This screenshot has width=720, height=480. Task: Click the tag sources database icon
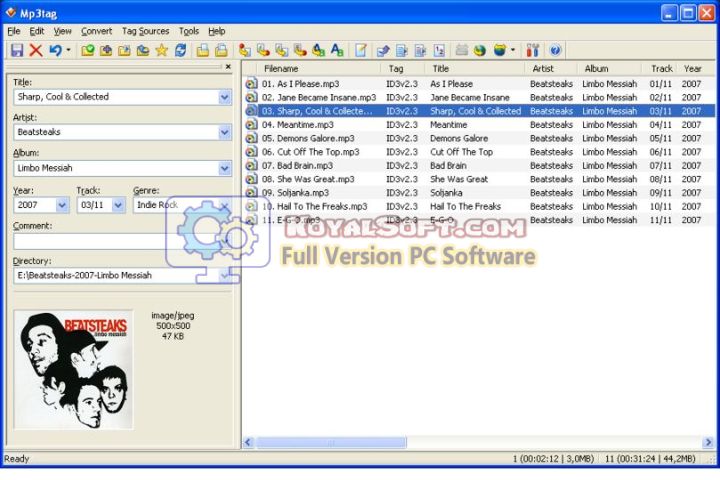[x=500, y=50]
